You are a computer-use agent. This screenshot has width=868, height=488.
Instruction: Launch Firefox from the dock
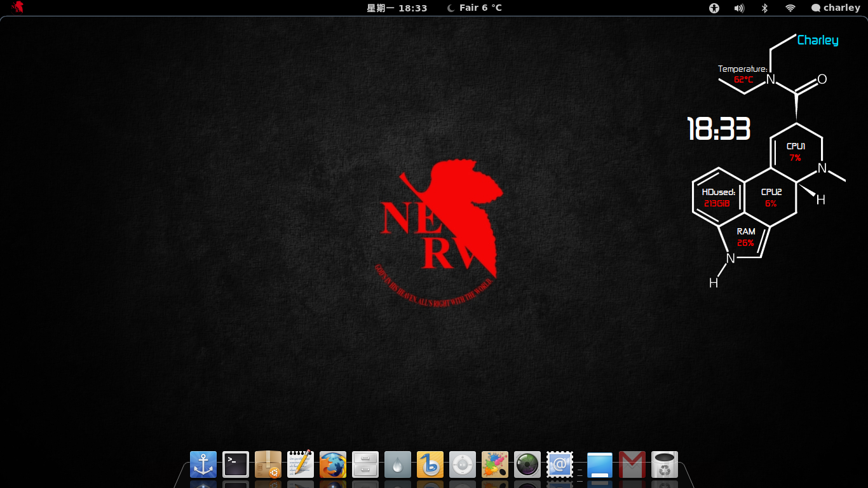click(x=333, y=464)
